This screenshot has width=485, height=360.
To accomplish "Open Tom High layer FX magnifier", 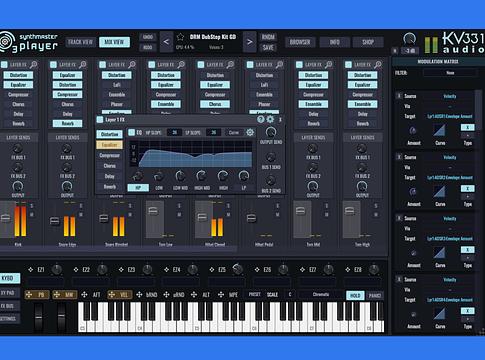I will pos(378,64).
